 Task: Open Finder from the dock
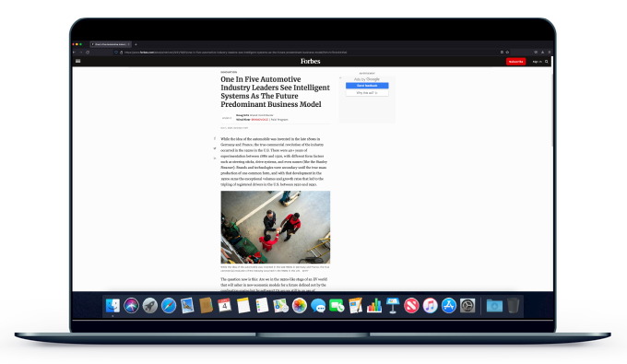112,306
